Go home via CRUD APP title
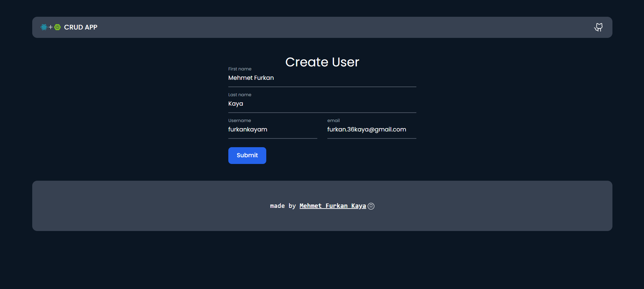The height and width of the screenshot is (289, 644). (x=81, y=27)
